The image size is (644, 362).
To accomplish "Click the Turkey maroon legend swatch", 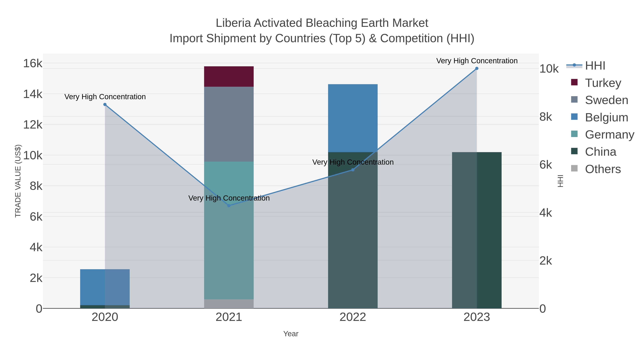I will (574, 82).
